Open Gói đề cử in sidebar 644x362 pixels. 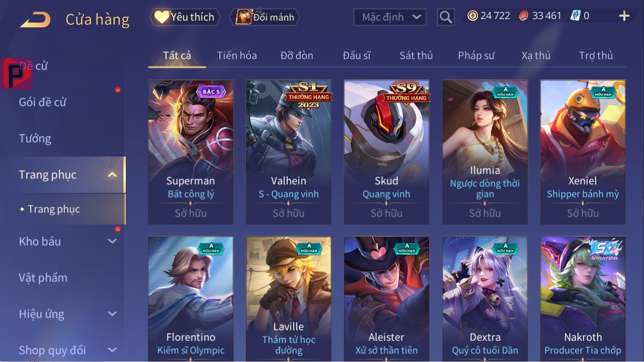[43, 102]
